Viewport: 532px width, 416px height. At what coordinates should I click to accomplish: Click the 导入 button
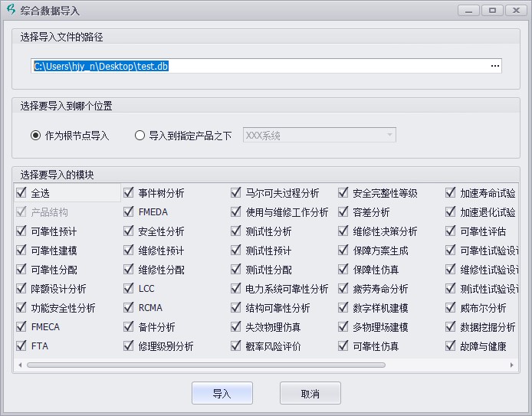(222, 394)
